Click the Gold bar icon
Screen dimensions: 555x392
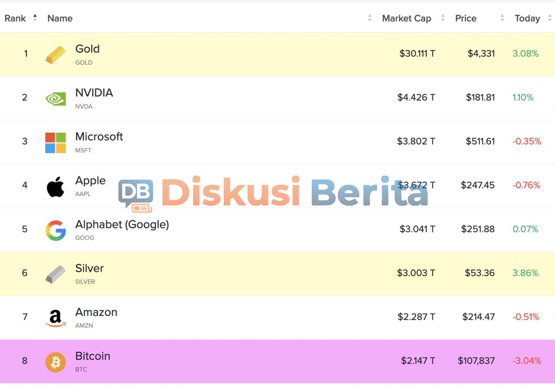(55, 55)
